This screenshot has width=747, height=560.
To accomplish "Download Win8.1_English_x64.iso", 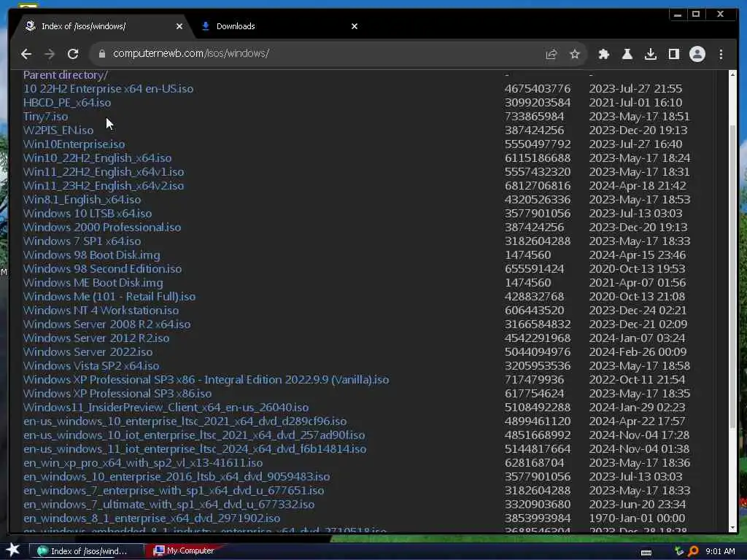I will (x=82, y=199).
